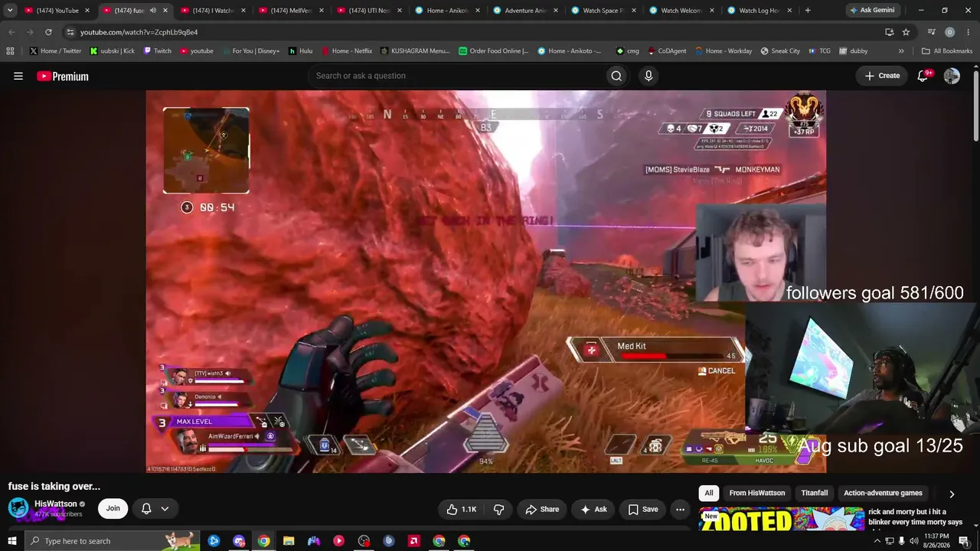Switch to the '(1474) UTI' tab

(x=370, y=11)
